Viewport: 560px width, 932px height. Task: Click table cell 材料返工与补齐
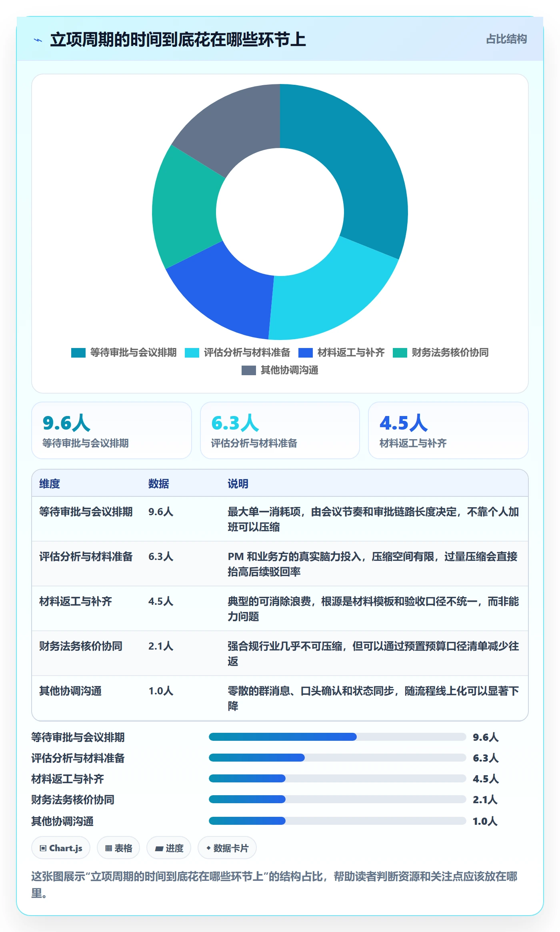tap(75, 601)
